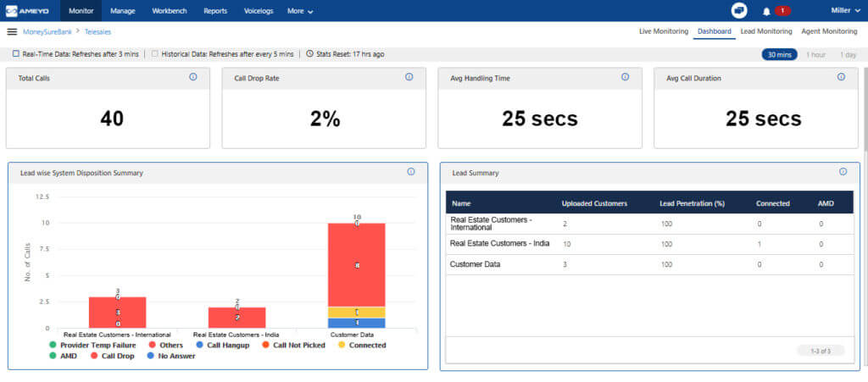This screenshot has height=382, width=868.
Task: Click Real Estate Customers - International bar
Action: point(117,313)
